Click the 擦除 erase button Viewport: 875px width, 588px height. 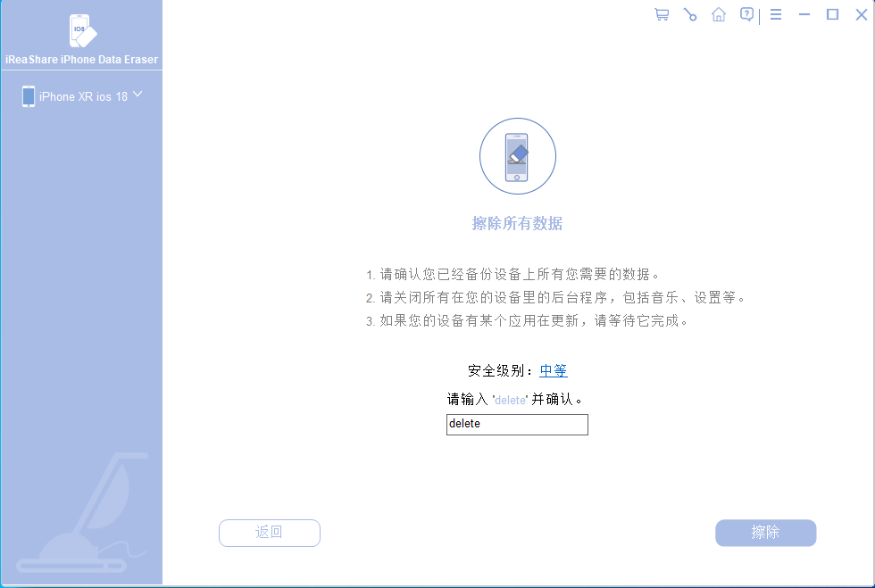766,533
